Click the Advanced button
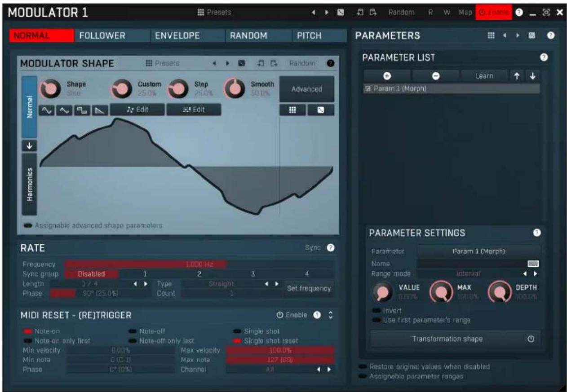Image resolution: width=567 pixels, height=392 pixels. pyautogui.click(x=307, y=89)
